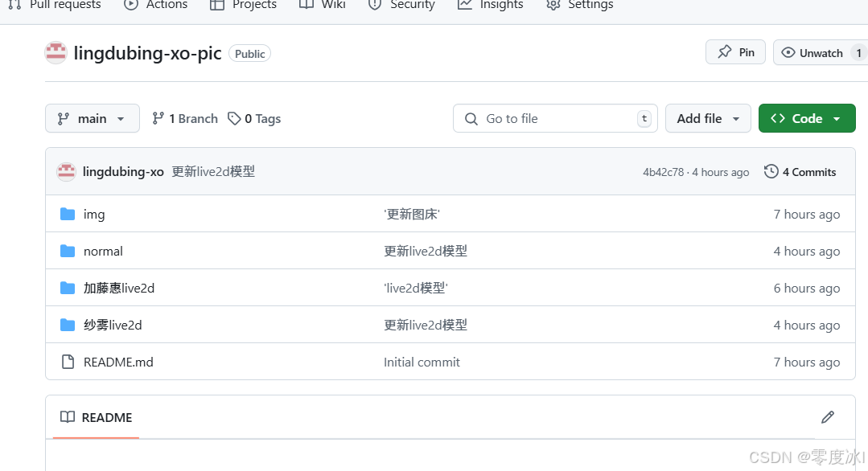This screenshot has height=471, width=868.
Task: Click the 加藤惠live2d folder icon
Action: point(68,288)
